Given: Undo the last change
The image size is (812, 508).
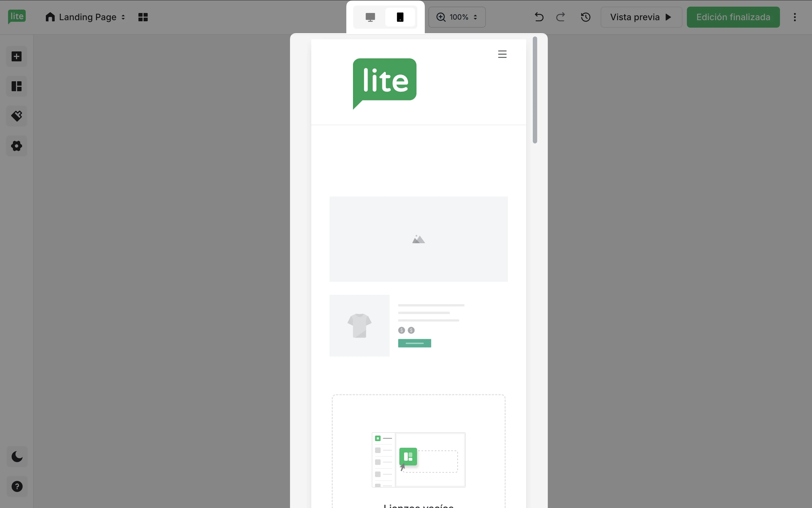Looking at the screenshot, I should pos(539,17).
